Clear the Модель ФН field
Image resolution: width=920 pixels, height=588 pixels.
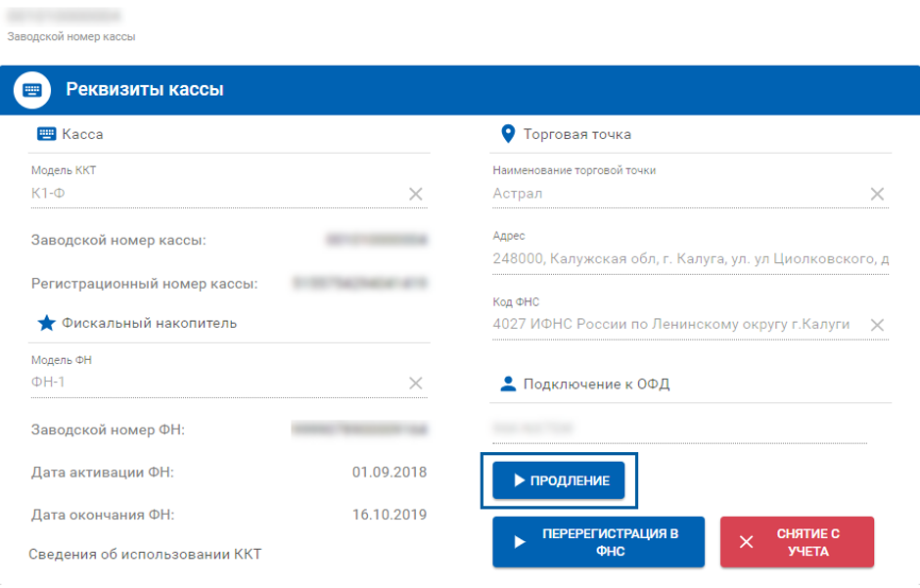coord(415,384)
